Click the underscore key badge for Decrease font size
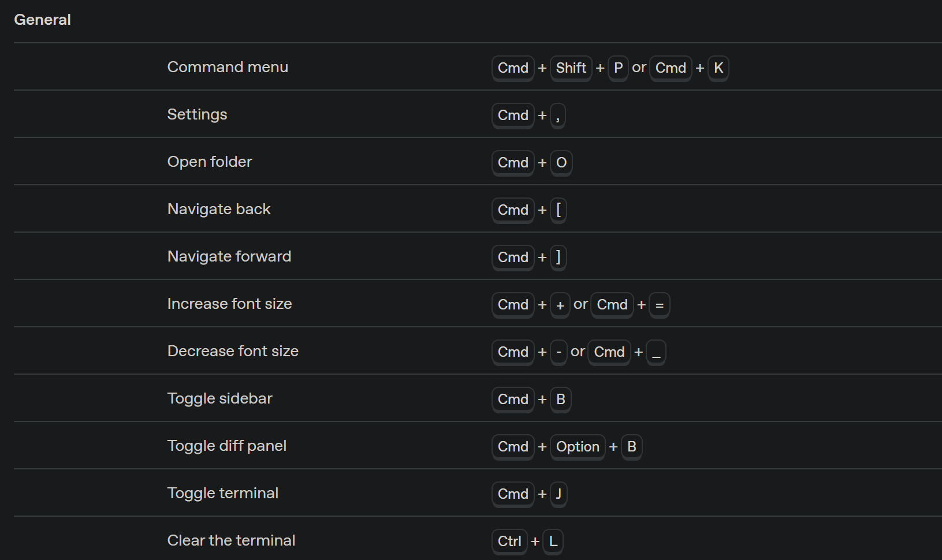The width and height of the screenshot is (942, 560). tap(656, 352)
